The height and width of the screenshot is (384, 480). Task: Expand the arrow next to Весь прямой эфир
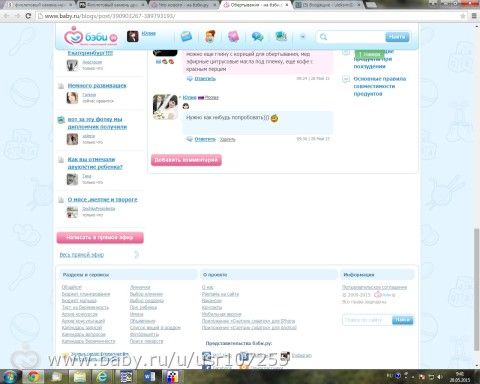tap(136, 255)
